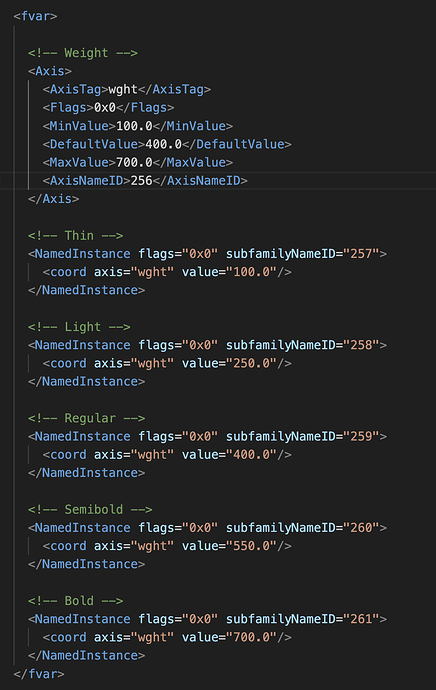Click the closing Axis tag

[x=54, y=199]
